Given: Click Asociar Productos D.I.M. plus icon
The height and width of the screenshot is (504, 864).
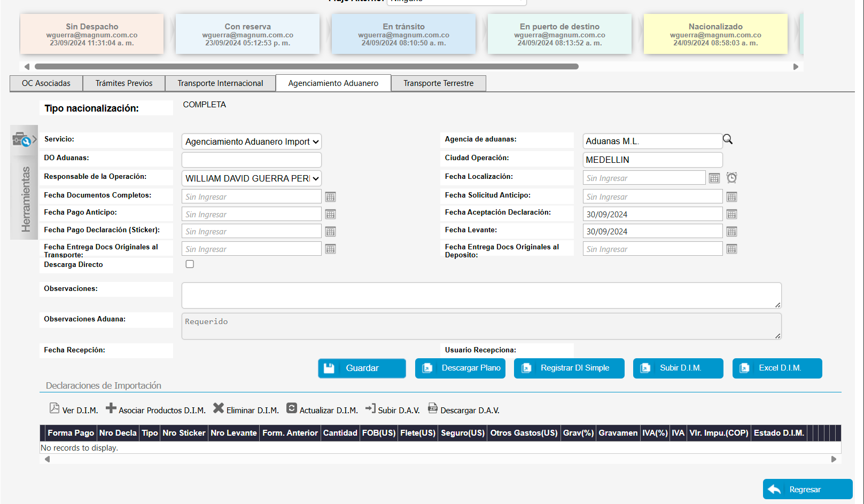Looking at the screenshot, I should click(111, 408).
